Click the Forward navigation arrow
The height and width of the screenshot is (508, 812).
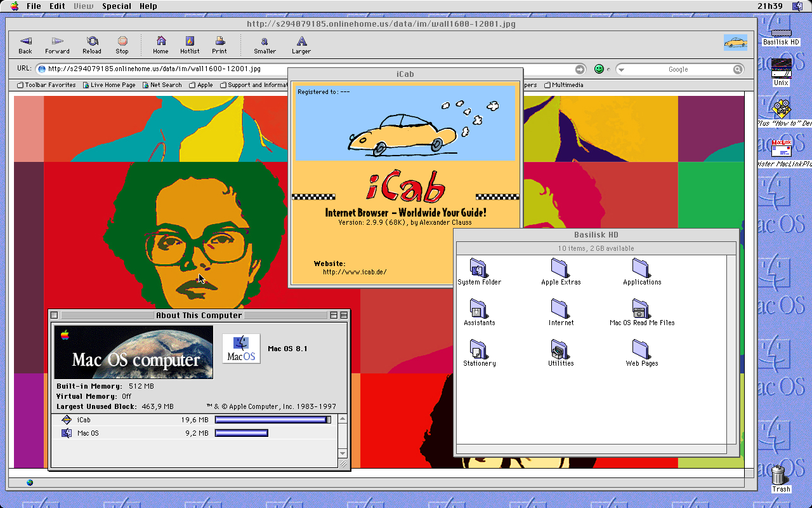[57, 44]
